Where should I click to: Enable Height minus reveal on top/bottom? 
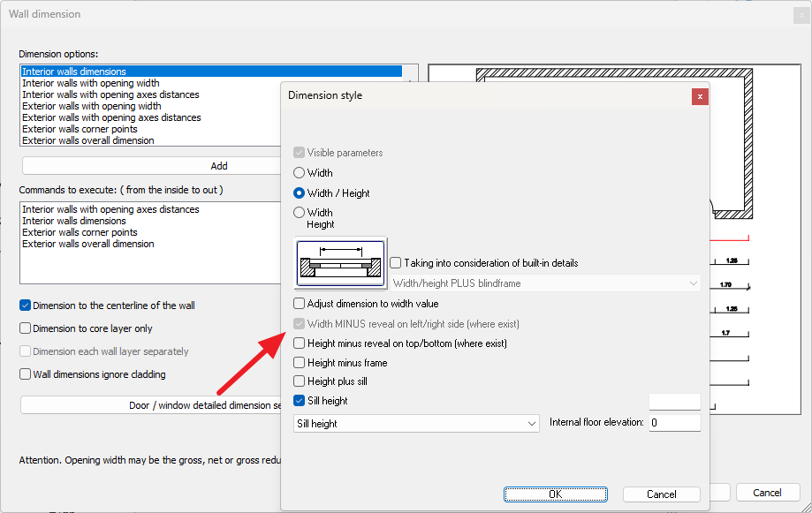tap(300, 343)
